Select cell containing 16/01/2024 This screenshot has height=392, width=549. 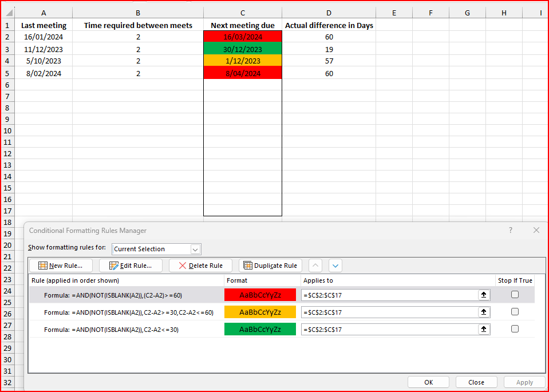click(44, 37)
